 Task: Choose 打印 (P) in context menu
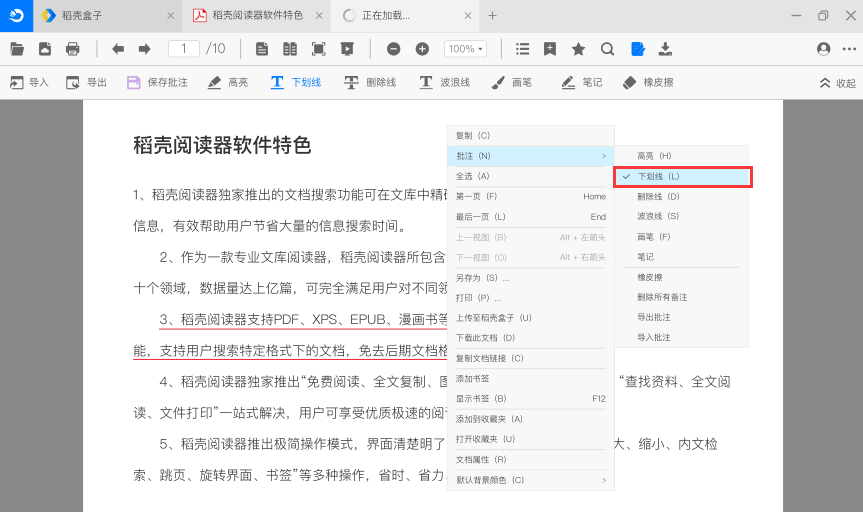[x=531, y=298]
